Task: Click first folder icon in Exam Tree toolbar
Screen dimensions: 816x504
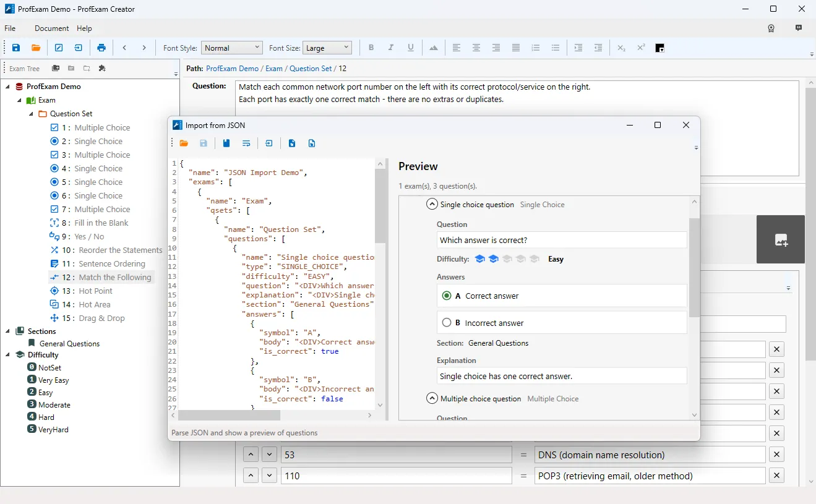Action: (x=56, y=69)
